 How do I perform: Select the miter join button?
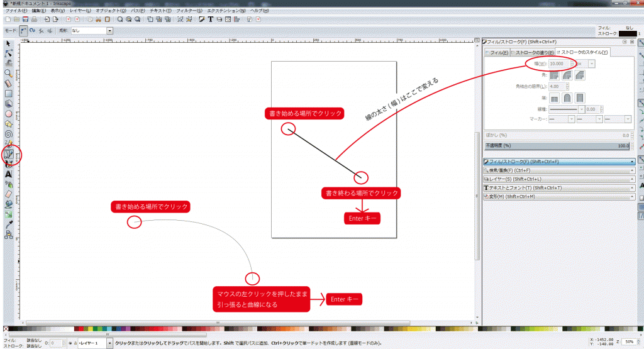point(555,75)
